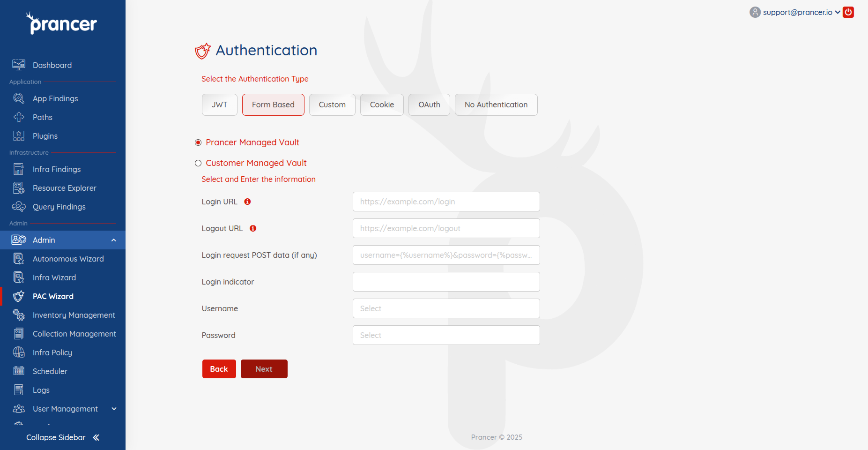Click the PAC Wizard shield icon
This screenshot has width=868, height=450.
point(19,296)
